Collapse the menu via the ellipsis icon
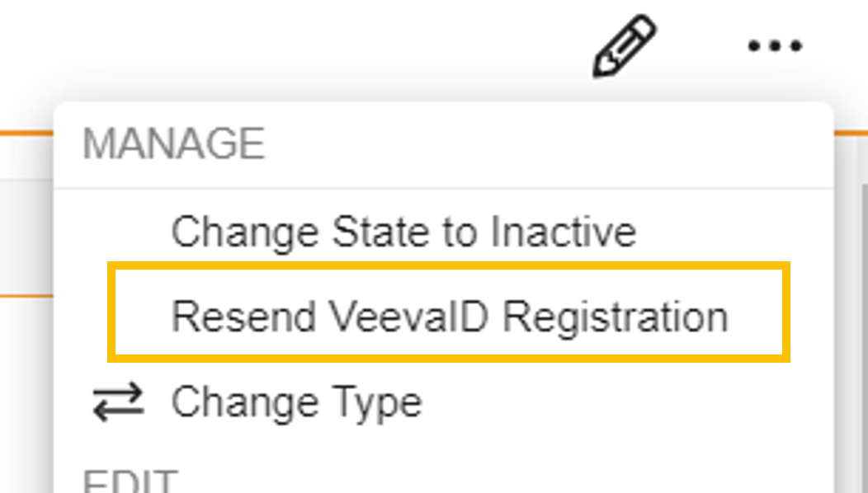 775,46
